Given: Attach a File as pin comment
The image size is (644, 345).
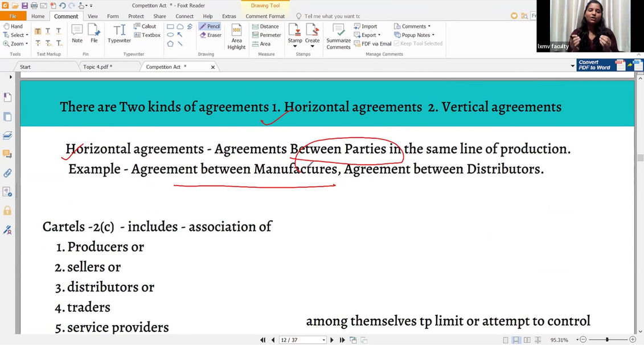Looking at the screenshot, I should pos(94,33).
